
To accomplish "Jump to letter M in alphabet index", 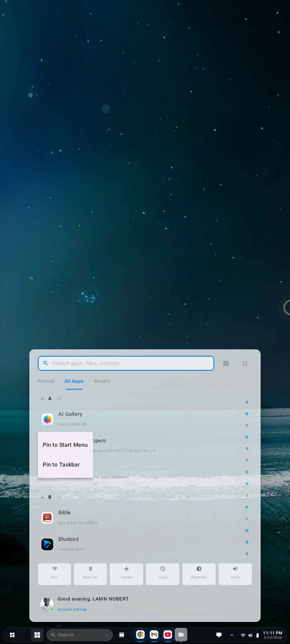I will click(x=247, y=530).
